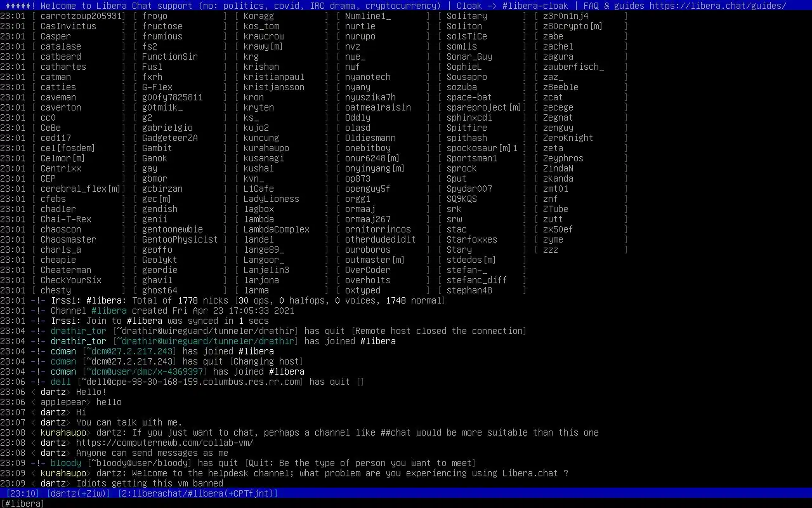Click 'Channel #libera created Fri Apr 23' line
Screen dimensions: 812x508
coord(147,311)
